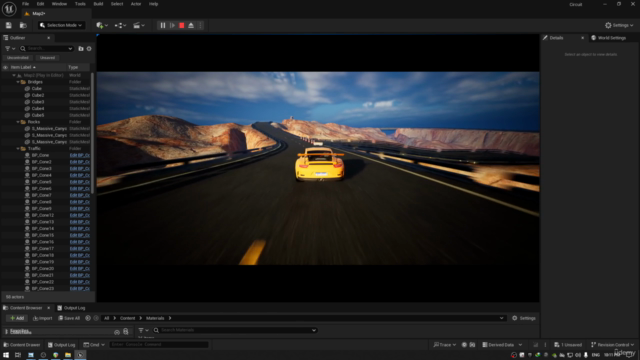Close the Details panel tab
The image size is (640, 360).
582,38
